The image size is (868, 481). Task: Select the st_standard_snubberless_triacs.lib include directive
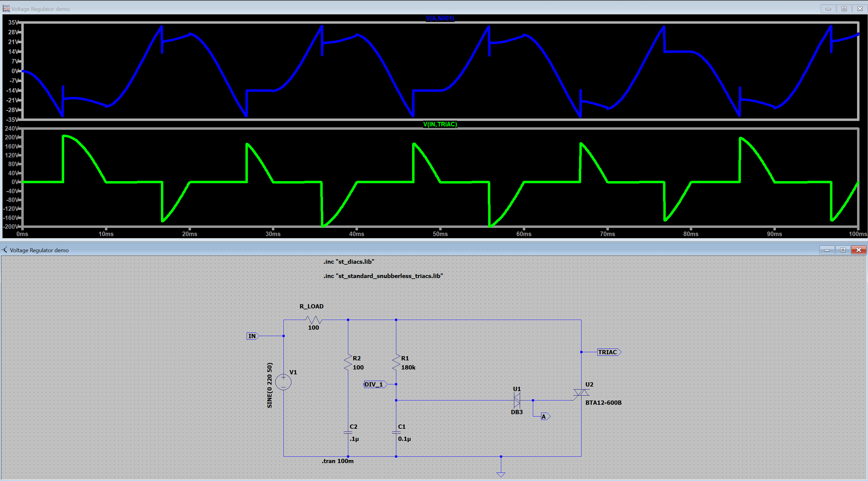[x=383, y=276]
